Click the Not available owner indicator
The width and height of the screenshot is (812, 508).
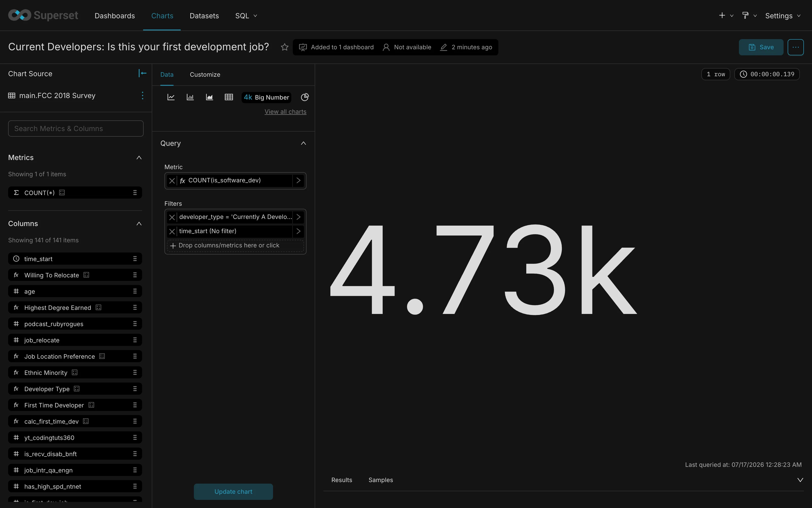407,47
